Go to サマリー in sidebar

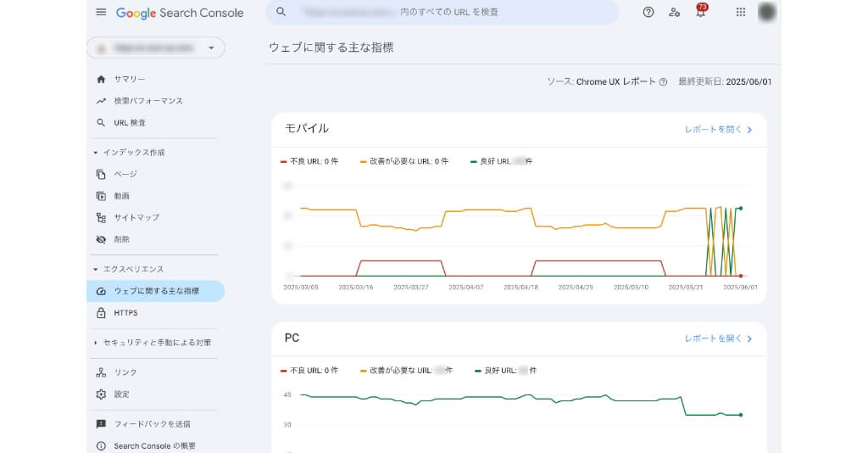pos(130,79)
